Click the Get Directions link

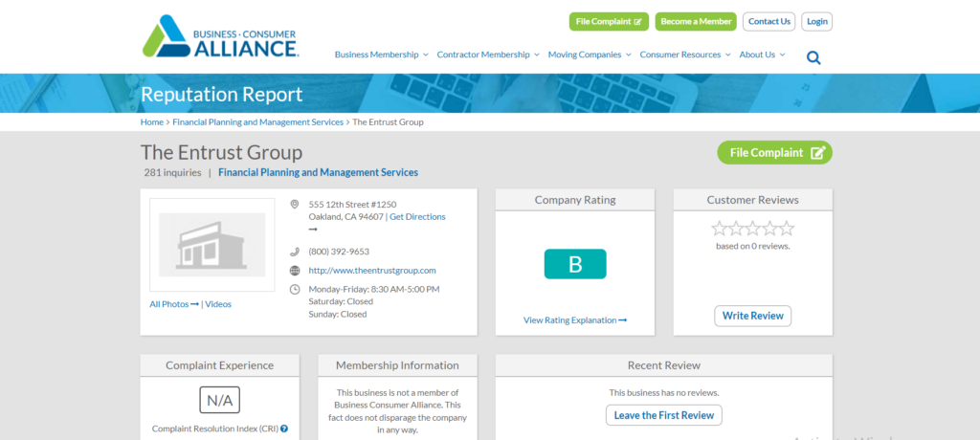417,217
